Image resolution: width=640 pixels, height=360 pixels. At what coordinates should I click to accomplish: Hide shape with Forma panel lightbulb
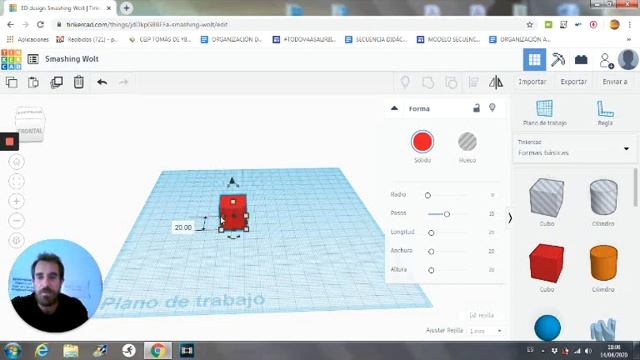tap(492, 108)
